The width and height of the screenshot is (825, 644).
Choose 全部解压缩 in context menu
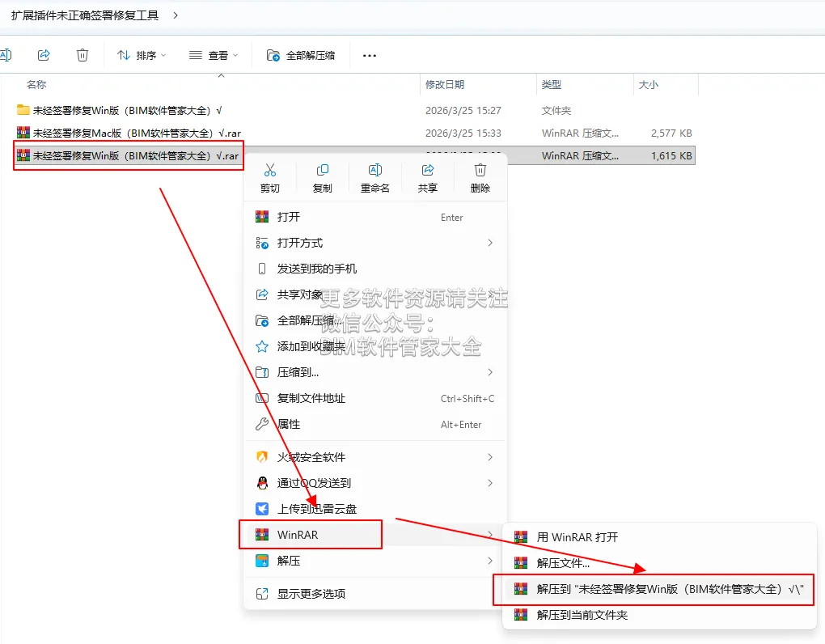tap(375, 320)
